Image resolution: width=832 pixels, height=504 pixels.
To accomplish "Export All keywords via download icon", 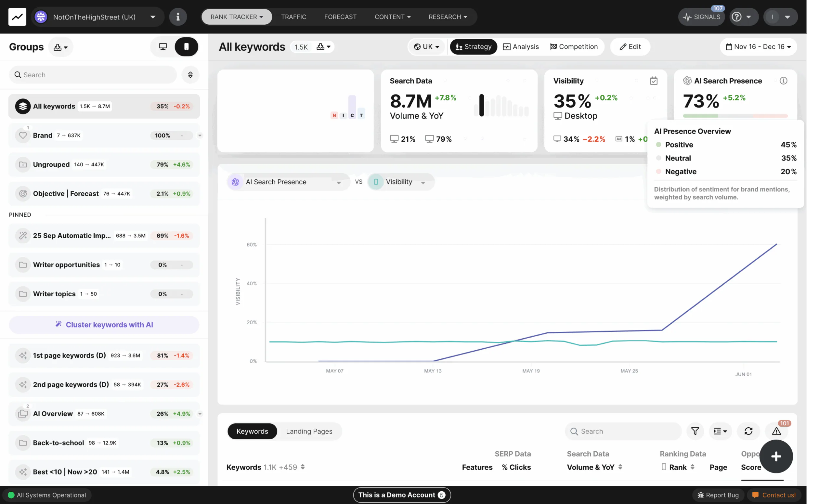I will pyautogui.click(x=323, y=46).
